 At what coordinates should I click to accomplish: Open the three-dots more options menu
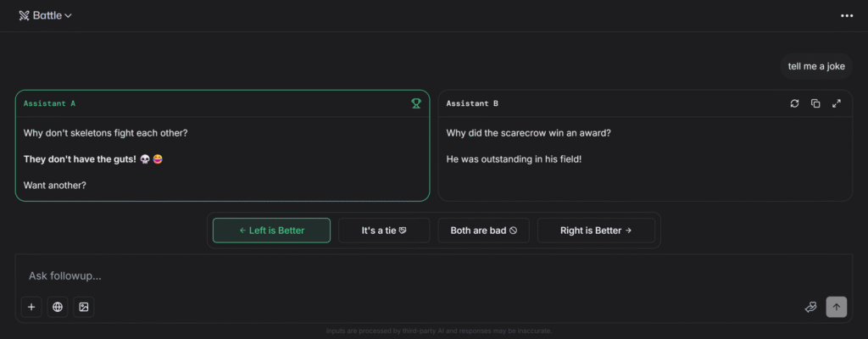pos(847,15)
